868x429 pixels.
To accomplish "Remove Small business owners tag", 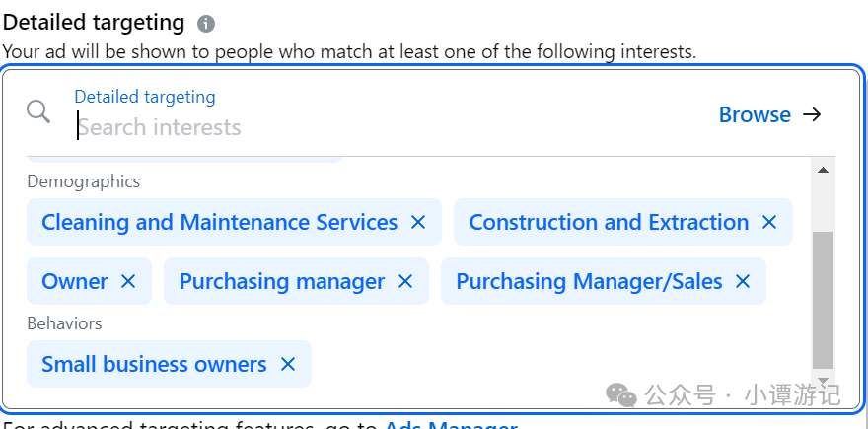I will pyautogui.click(x=288, y=364).
